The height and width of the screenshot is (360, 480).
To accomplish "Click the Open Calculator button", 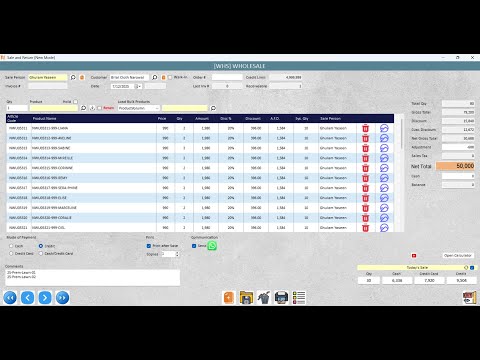I will (x=458, y=256).
